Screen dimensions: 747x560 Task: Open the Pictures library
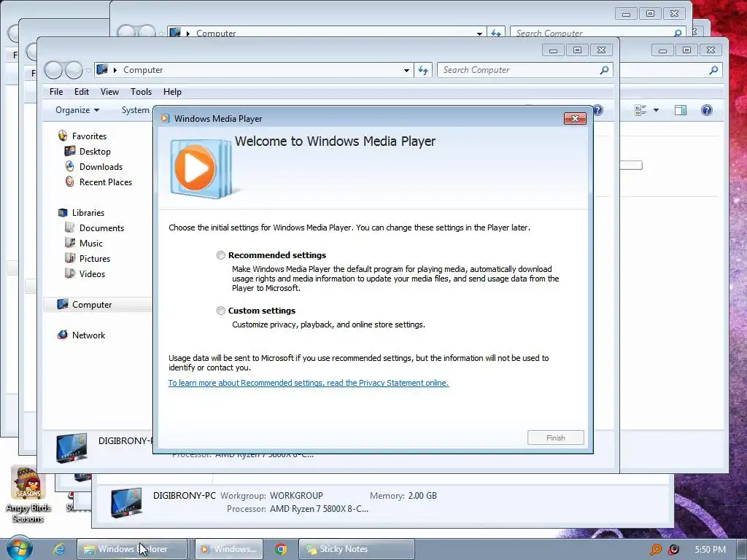click(95, 259)
